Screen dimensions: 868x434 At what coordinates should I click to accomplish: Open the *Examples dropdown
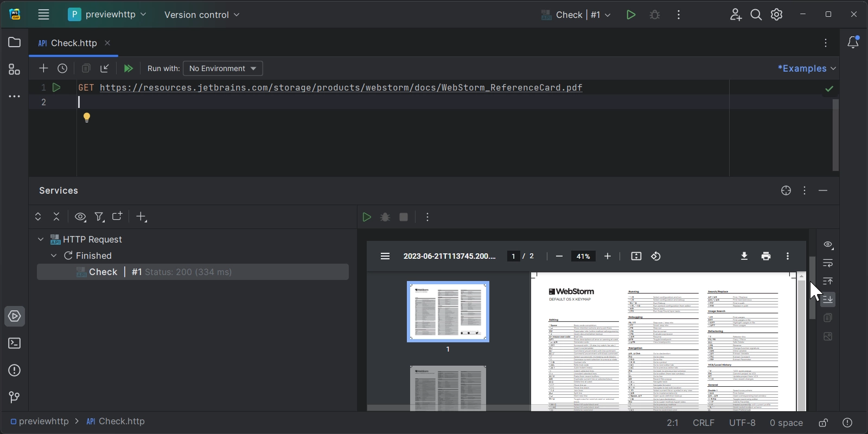807,68
